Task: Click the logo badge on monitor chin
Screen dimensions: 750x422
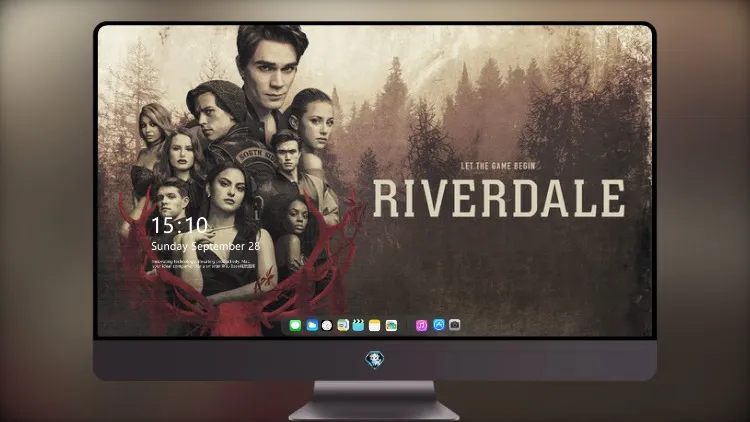Action: click(375, 360)
